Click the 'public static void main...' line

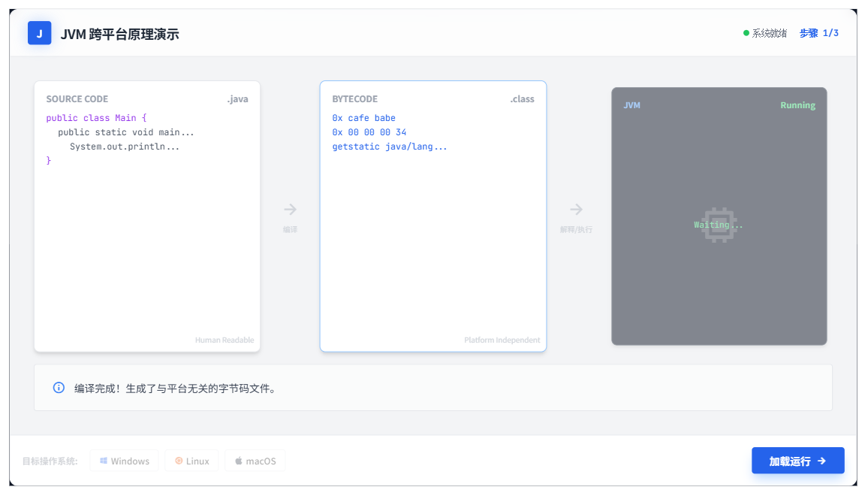[126, 132]
